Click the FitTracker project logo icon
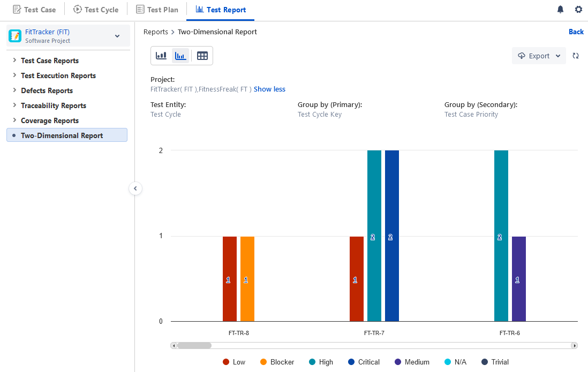 [x=15, y=36]
